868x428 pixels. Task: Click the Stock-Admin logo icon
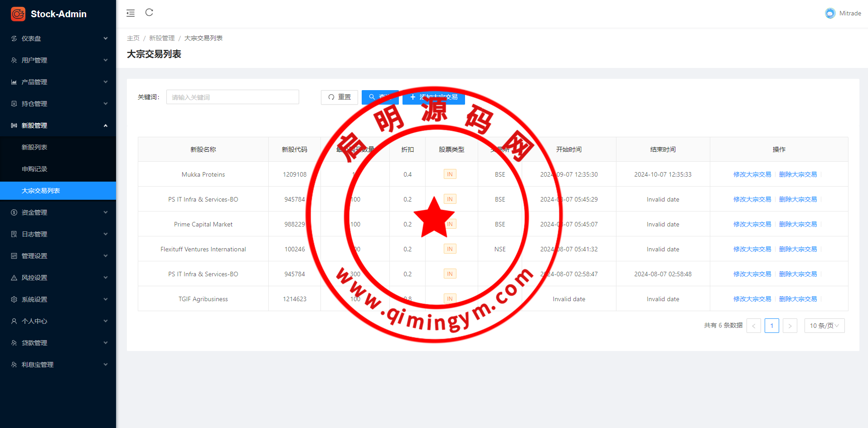pos(18,14)
